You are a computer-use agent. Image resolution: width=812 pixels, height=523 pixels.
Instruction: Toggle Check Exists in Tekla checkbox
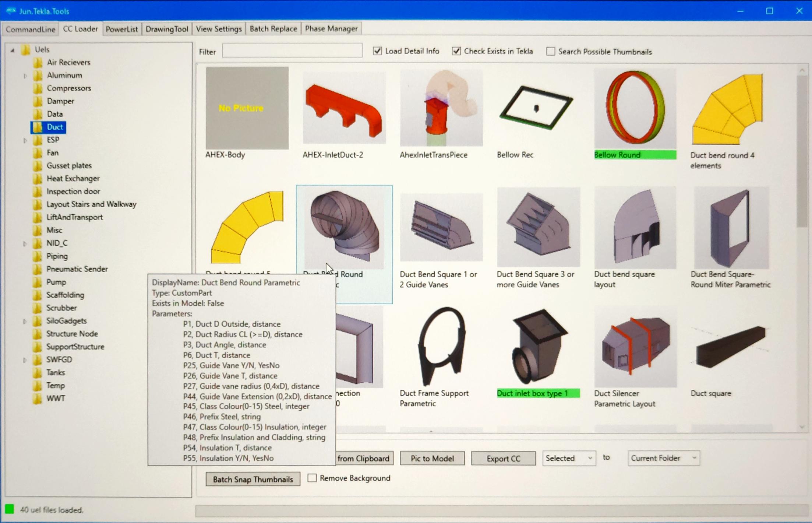(x=456, y=51)
